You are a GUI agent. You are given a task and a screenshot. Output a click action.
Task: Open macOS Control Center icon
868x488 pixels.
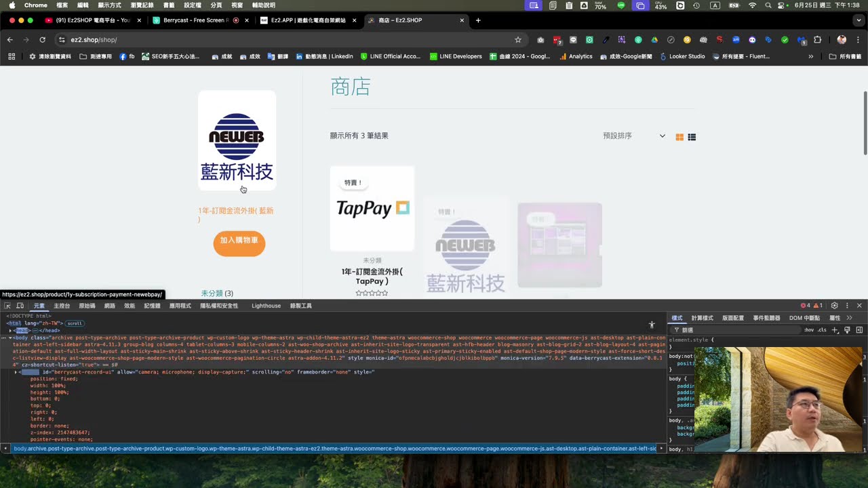click(783, 5)
